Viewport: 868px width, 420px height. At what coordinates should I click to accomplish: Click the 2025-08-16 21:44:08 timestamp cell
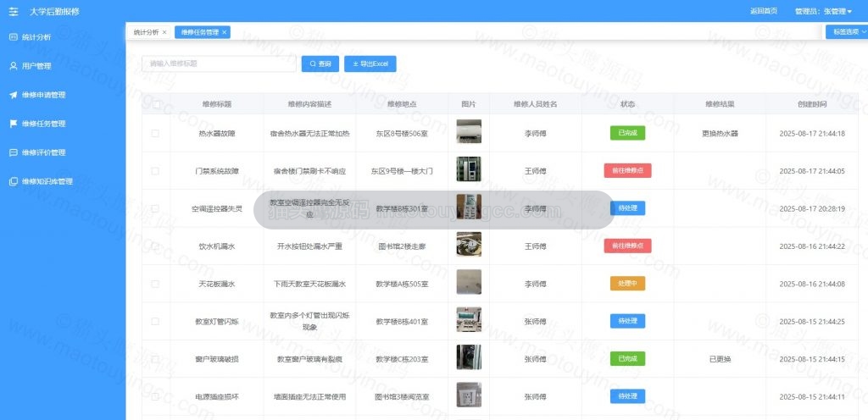tap(812, 284)
